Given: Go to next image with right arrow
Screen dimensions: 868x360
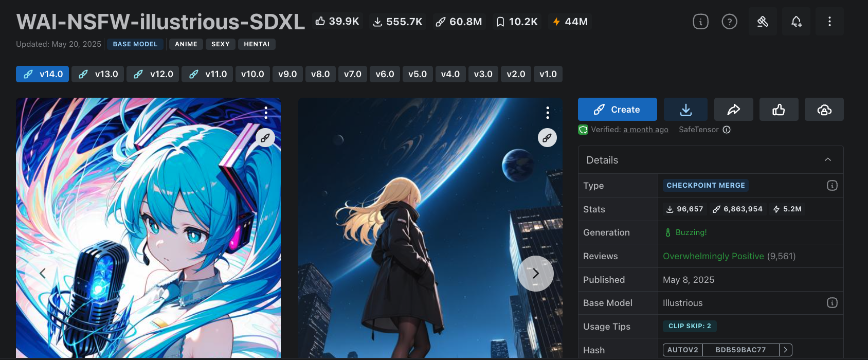Looking at the screenshot, I should [x=535, y=274].
